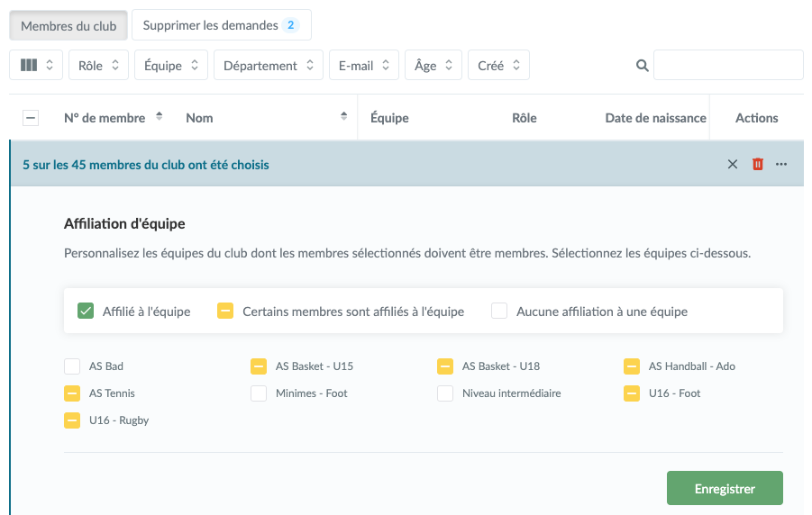This screenshot has height=515, width=812.
Task: Click the red trash delete icon
Action: tap(758, 164)
